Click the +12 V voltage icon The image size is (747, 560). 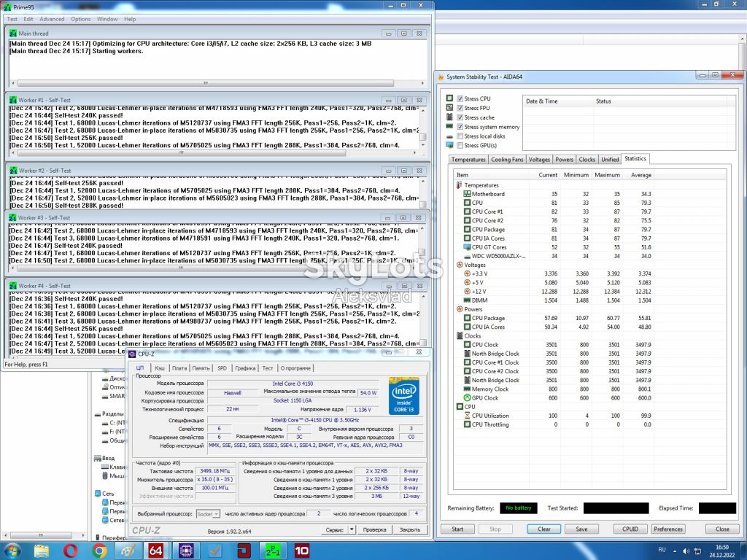(467, 292)
